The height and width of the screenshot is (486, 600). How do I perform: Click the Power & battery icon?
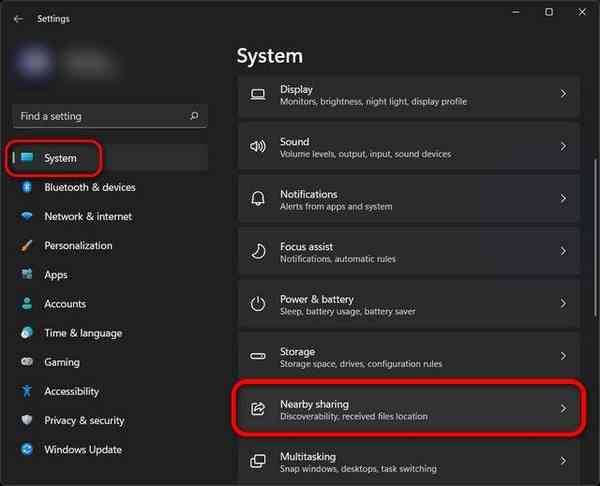click(258, 304)
